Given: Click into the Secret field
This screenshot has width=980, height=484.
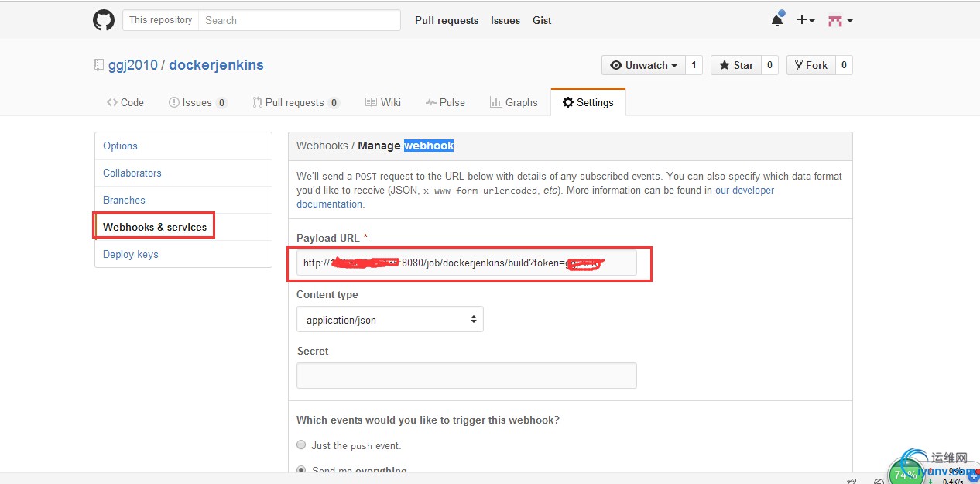Looking at the screenshot, I should point(466,376).
